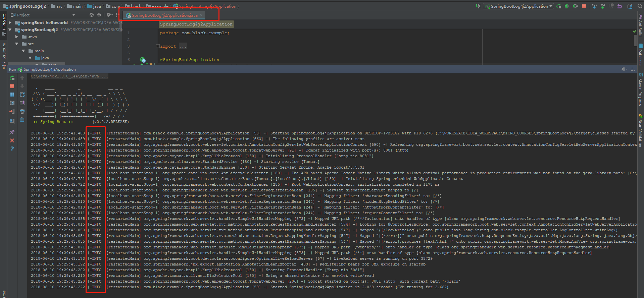Open 1: Project tool window tab
Image resolution: width=644 pixels, height=298 pixels.
click(4, 25)
